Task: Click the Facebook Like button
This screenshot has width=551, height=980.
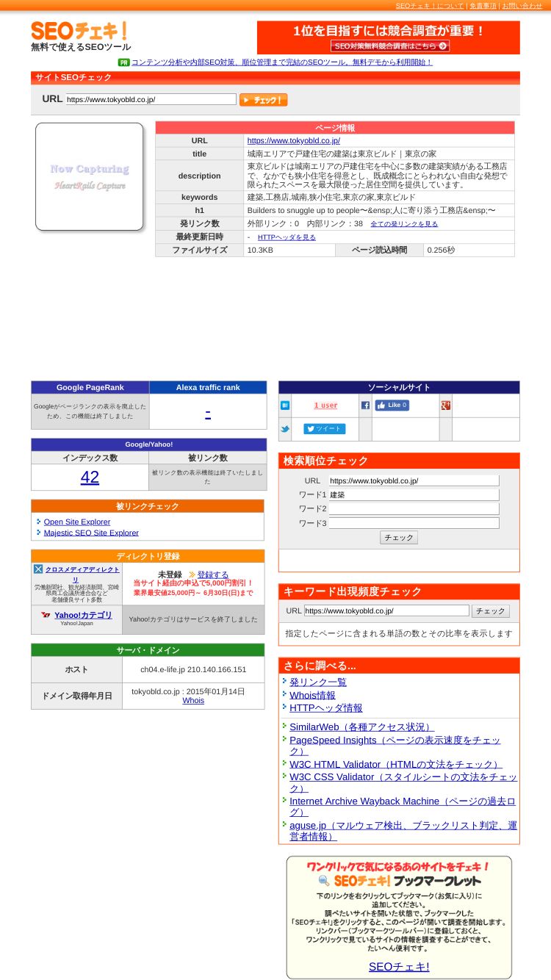Action: (392, 406)
